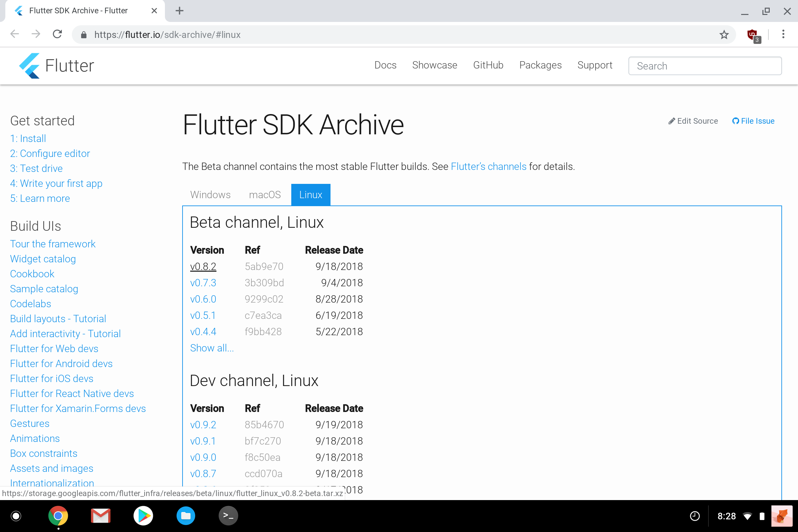This screenshot has height=532, width=798.
Task: Open the uBlock extension icon
Action: (752, 34)
